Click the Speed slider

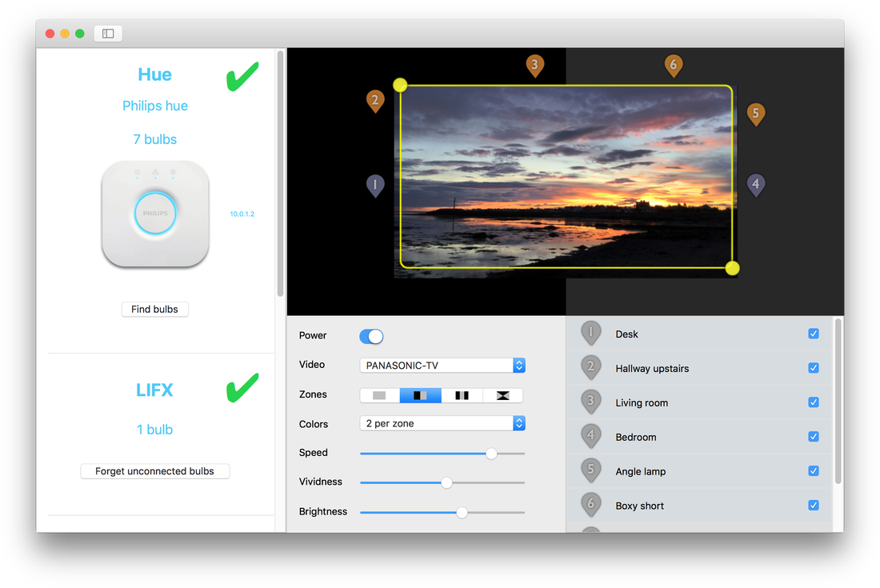click(x=442, y=454)
